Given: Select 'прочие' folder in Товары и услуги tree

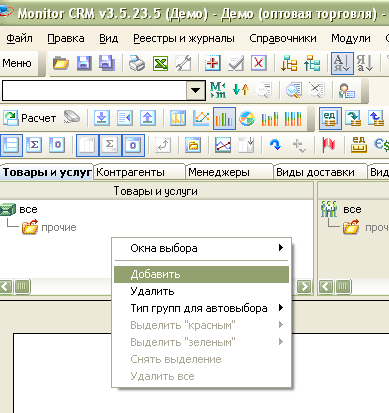Looking at the screenshot, I should pos(59,228).
